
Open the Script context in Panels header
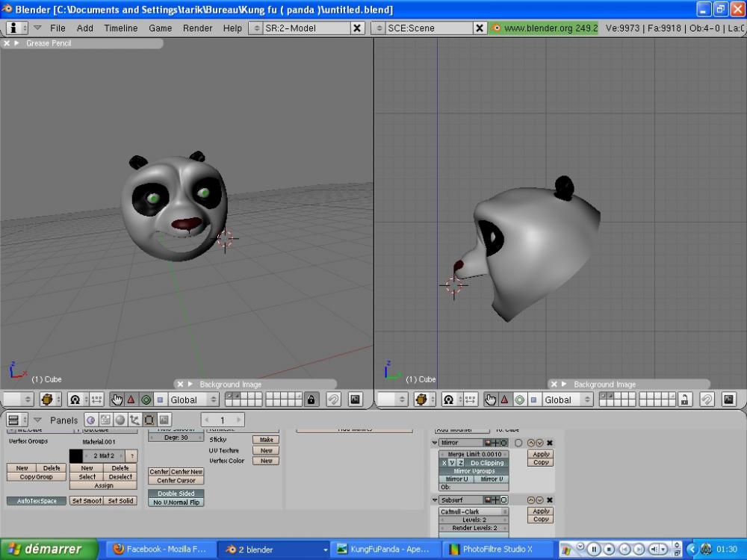coord(105,420)
